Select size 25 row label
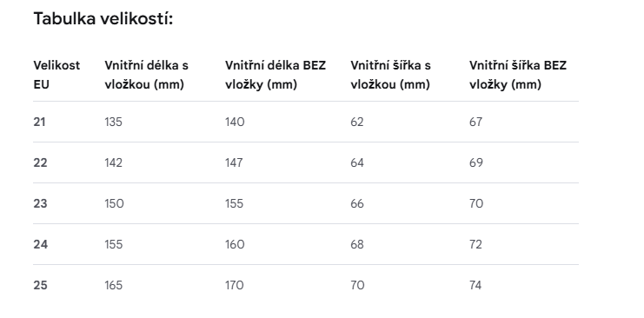The width and height of the screenshot is (644, 318). click(x=40, y=285)
